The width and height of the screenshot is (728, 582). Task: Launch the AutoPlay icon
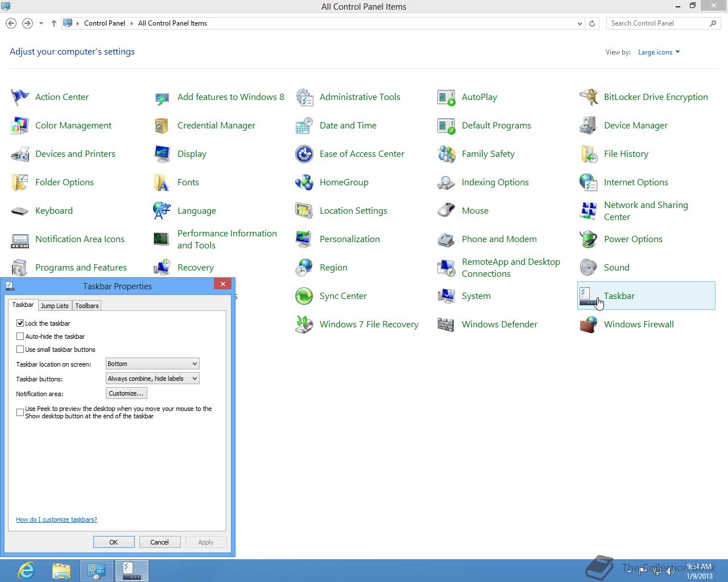tap(446, 97)
